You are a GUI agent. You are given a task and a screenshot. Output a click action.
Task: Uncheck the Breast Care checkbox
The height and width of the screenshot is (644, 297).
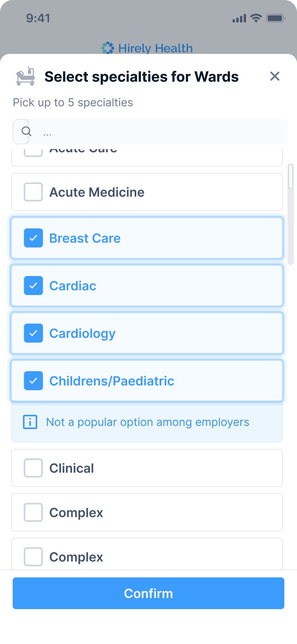click(33, 238)
